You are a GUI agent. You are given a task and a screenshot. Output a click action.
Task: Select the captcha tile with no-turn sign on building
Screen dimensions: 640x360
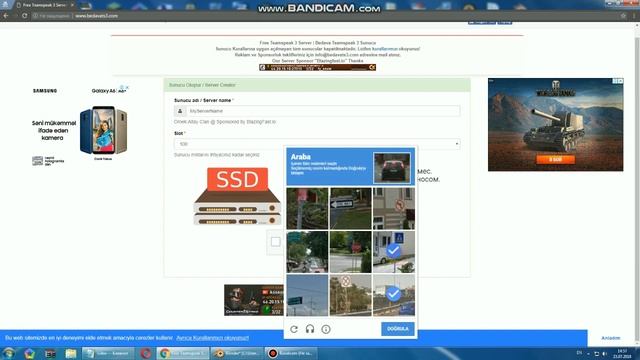point(394,209)
